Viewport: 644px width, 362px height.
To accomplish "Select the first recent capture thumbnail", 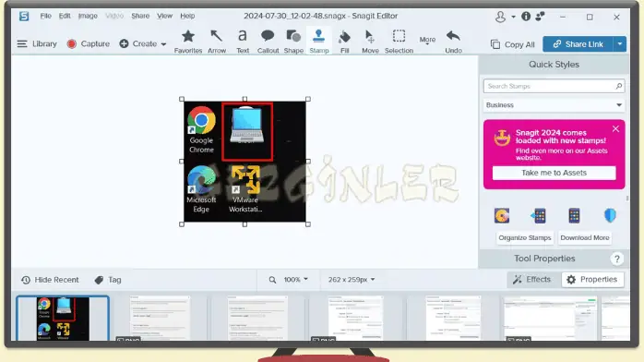I will pyautogui.click(x=63, y=319).
